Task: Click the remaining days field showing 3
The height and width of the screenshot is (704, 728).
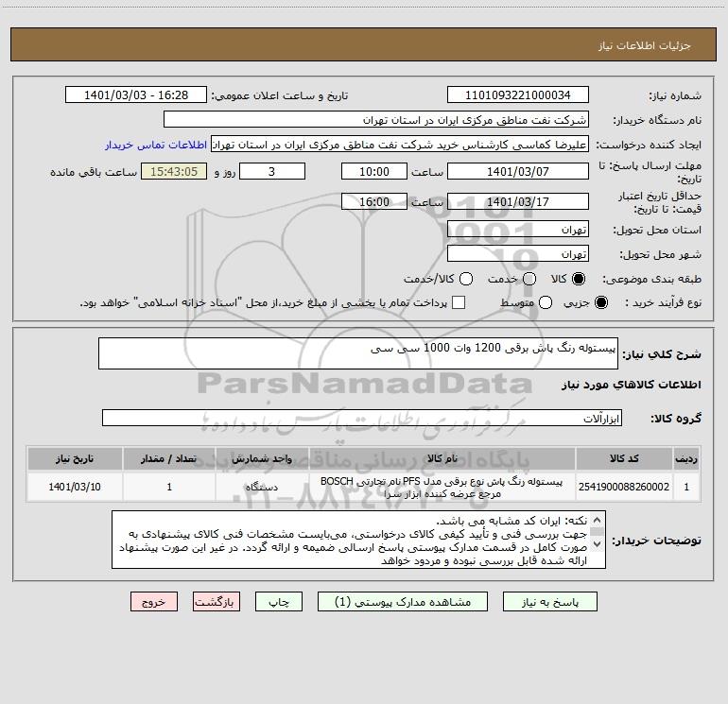Action: click(272, 172)
